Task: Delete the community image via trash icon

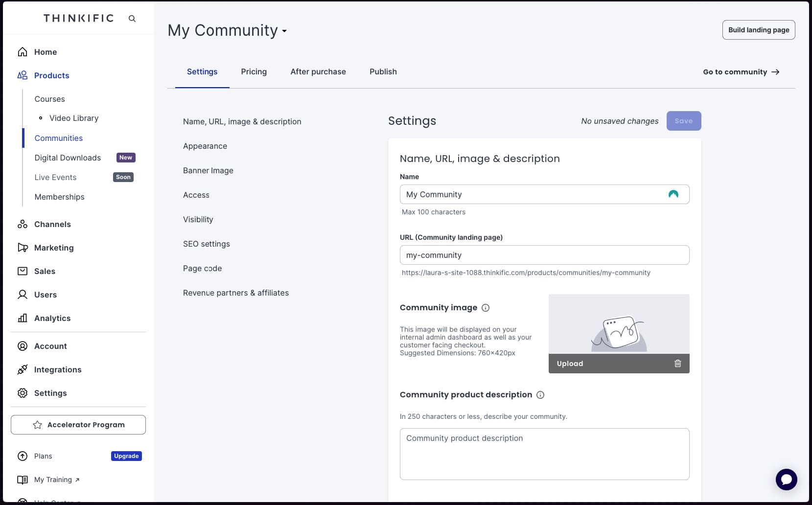Action: click(x=678, y=363)
